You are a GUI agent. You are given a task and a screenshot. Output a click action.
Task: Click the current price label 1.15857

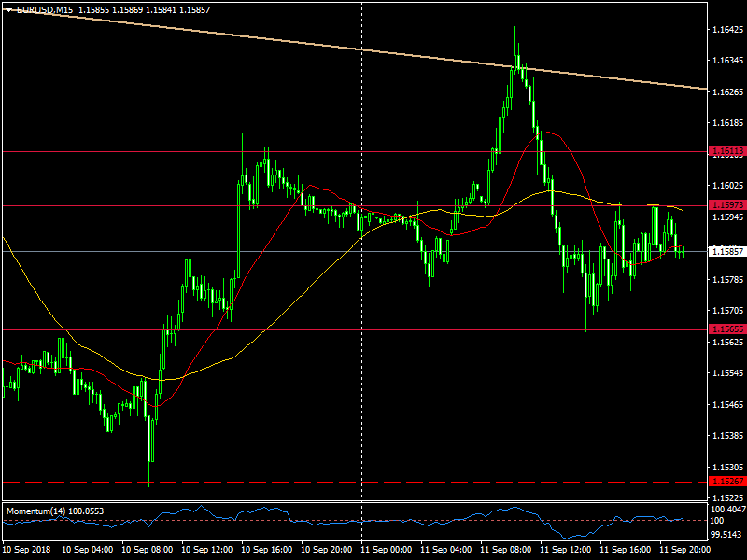coord(726,251)
